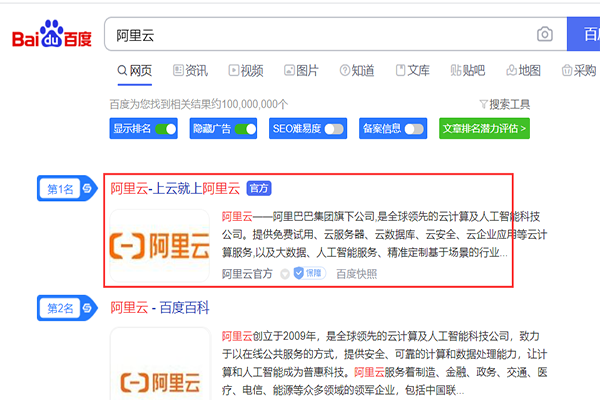Open the 采购 tab
Viewport: 600px width, 400px height.
(579, 71)
